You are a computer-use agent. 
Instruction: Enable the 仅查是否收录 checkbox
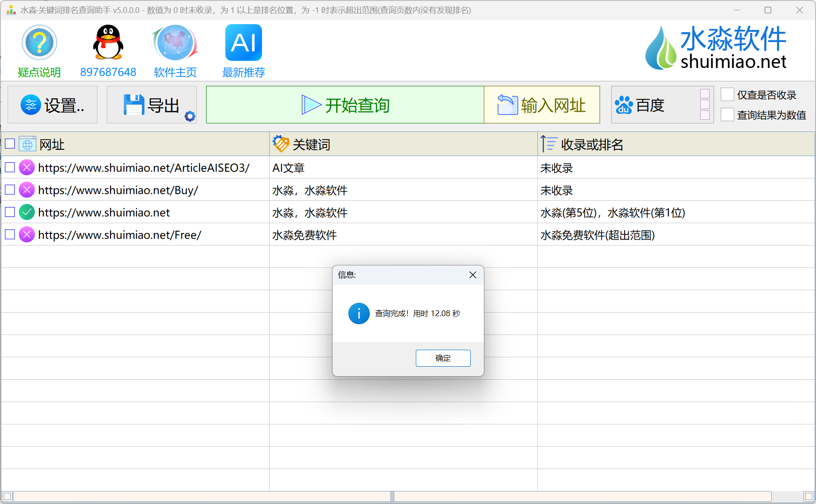coord(727,95)
